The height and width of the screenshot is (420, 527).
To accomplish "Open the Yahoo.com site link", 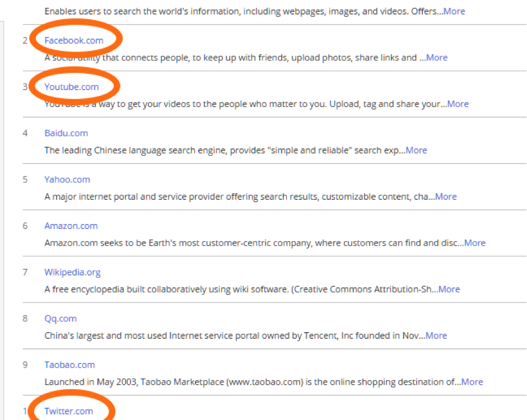I will click(67, 179).
